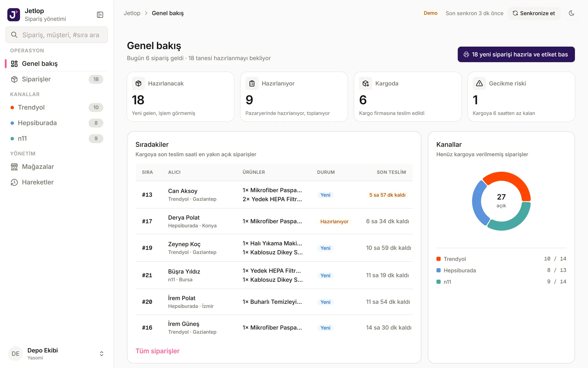Collapse the sidebar with panel icon
Image resolution: width=588 pixels, height=368 pixels.
(100, 15)
